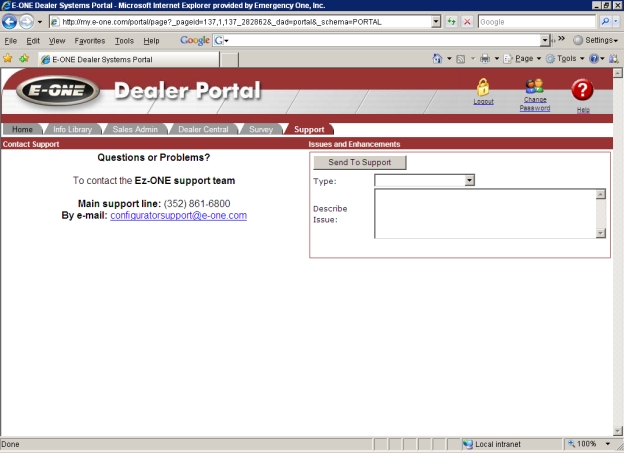
Task: Open the Tools command bar menu
Action: (x=565, y=59)
